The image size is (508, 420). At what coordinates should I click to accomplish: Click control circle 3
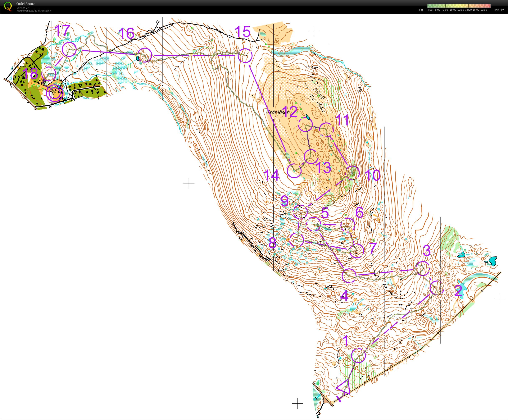(422, 268)
